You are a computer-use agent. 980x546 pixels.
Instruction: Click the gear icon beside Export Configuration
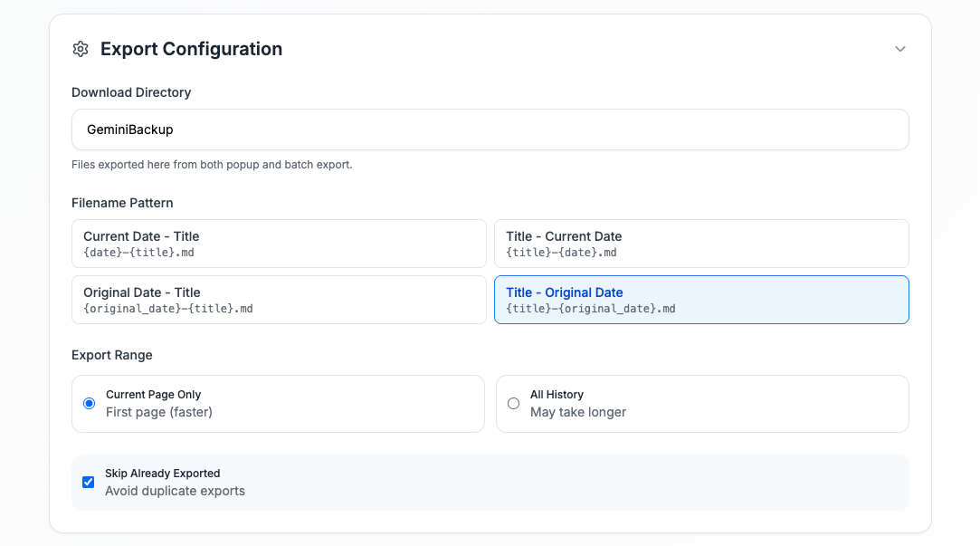coord(81,49)
